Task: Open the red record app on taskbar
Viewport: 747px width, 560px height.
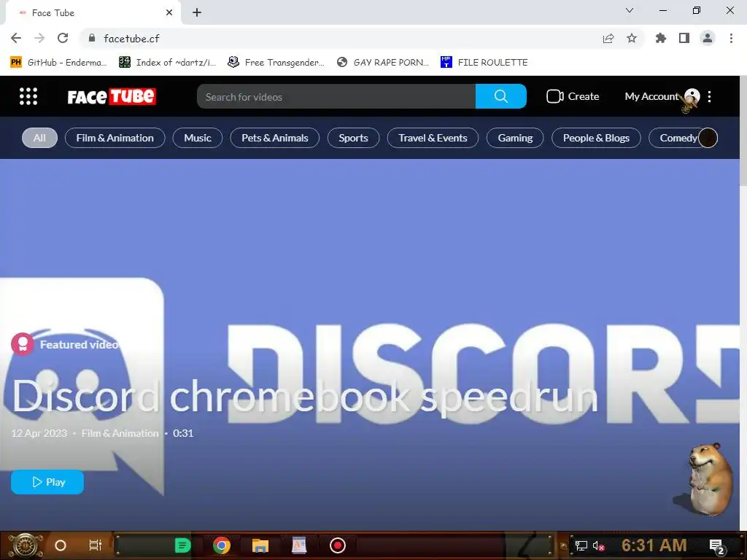Action: (338, 545)
